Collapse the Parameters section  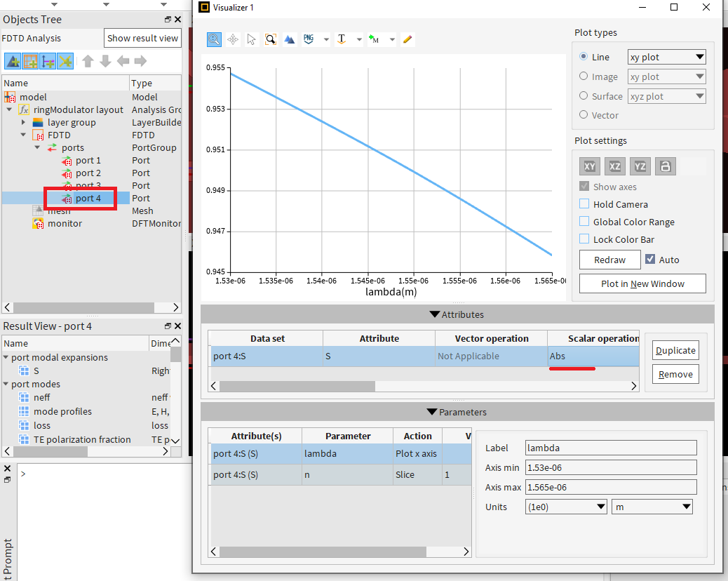point(432,412)
